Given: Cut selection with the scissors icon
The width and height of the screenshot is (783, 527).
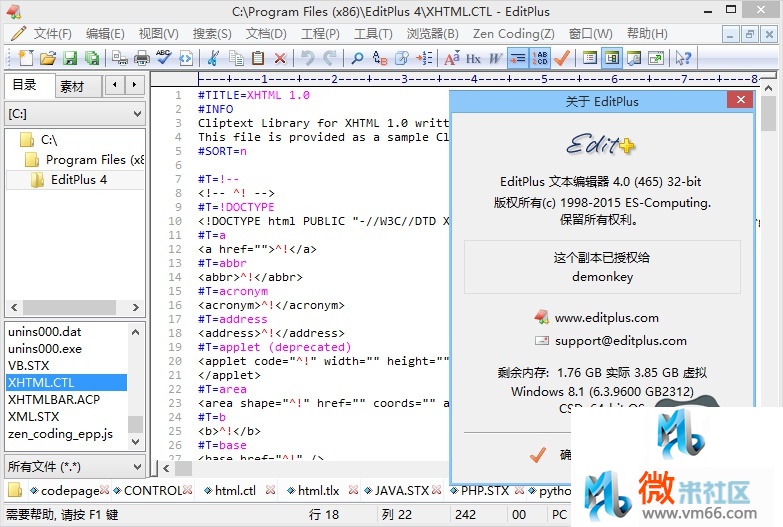Looking at the screenshot, I should pos(213,58).
